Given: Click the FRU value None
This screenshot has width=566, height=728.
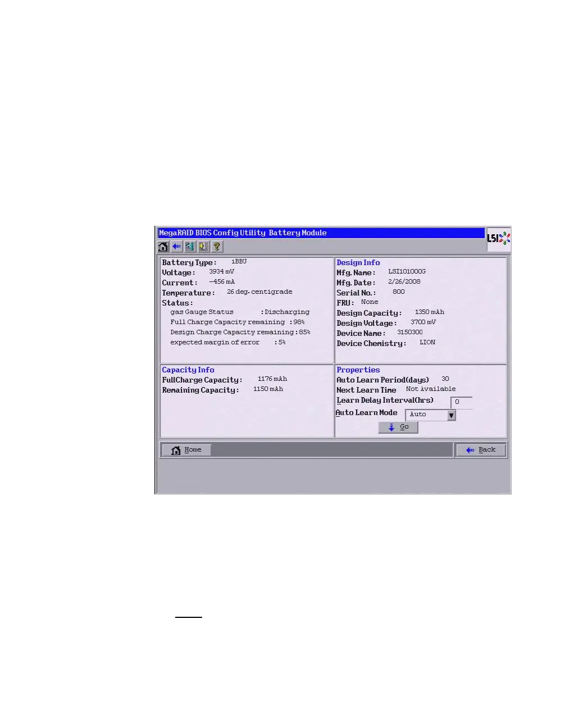Looking at the screenshot, I should [369, 302].
